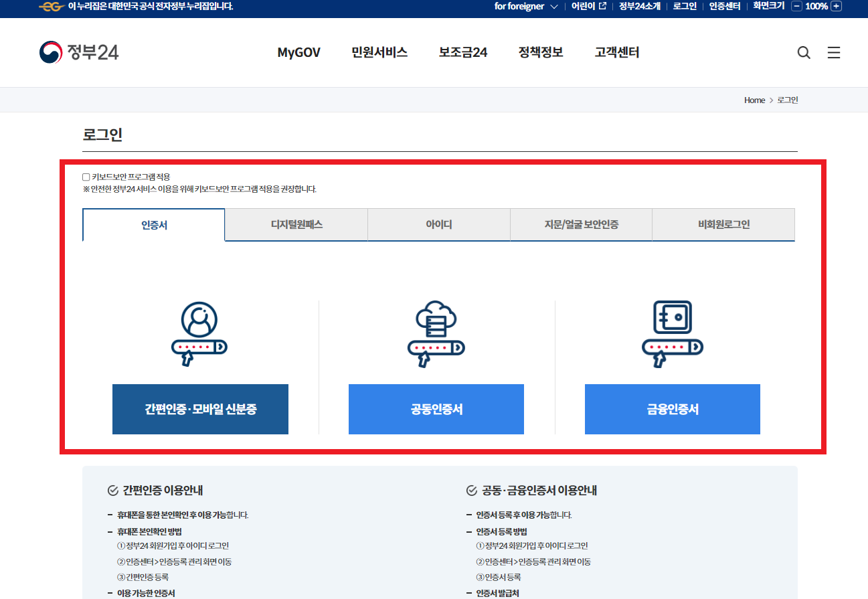
Task: Click the 화면크기 label
Action: click(x=768, y=6)
